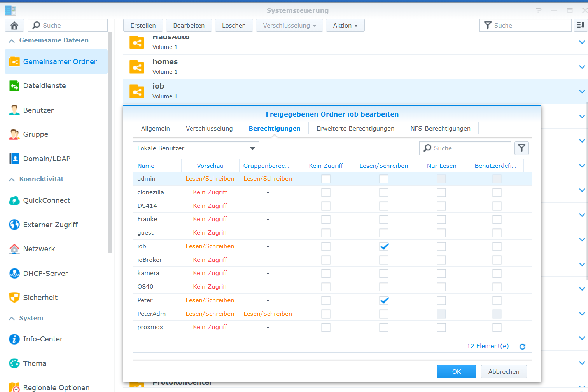Focus the dialog user Suche field
588x392 pixels.
click(x=465, y=148)
